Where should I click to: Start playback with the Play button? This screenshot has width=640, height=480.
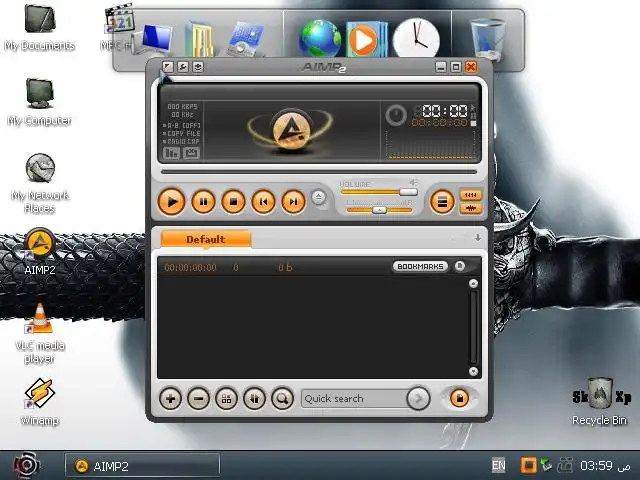click(x=171, y=201)
